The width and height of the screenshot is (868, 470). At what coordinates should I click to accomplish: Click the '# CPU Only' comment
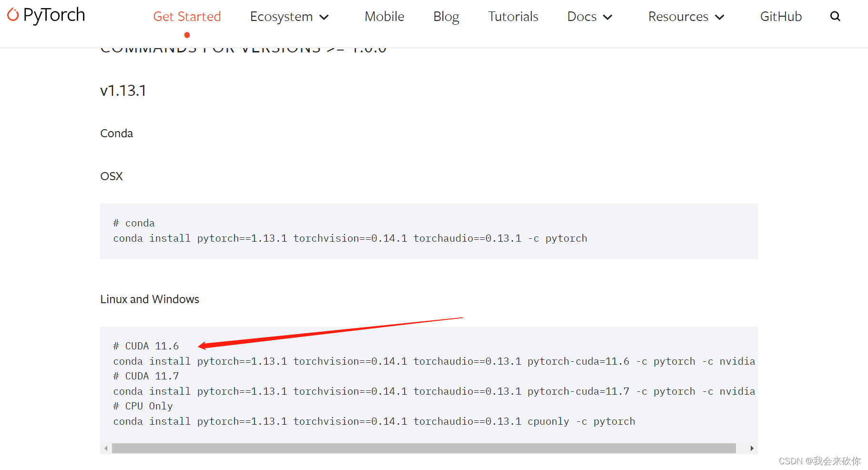point(143,406)
